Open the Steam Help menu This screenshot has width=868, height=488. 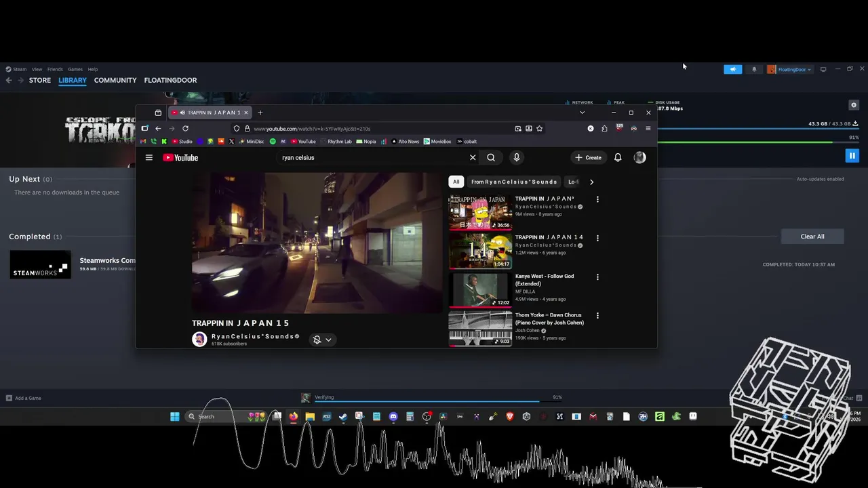tap(93, 69)
